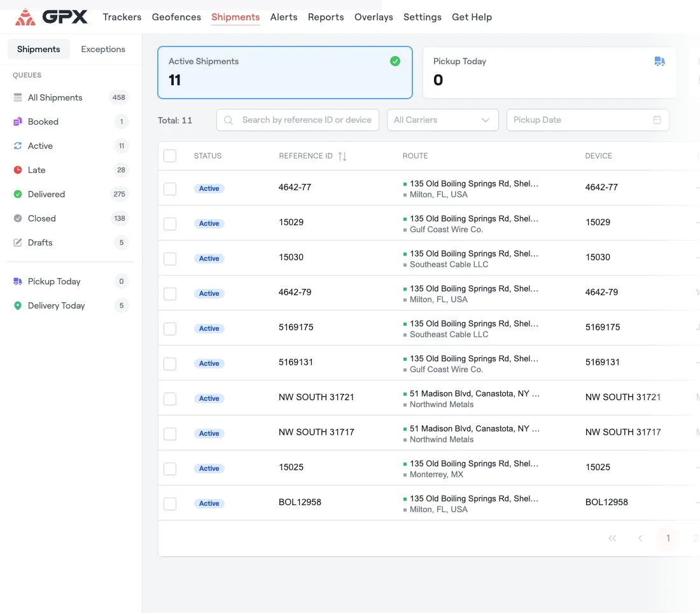
Task: Check the box for NW SOUTH 31721
Action: (x=170, y=398)
